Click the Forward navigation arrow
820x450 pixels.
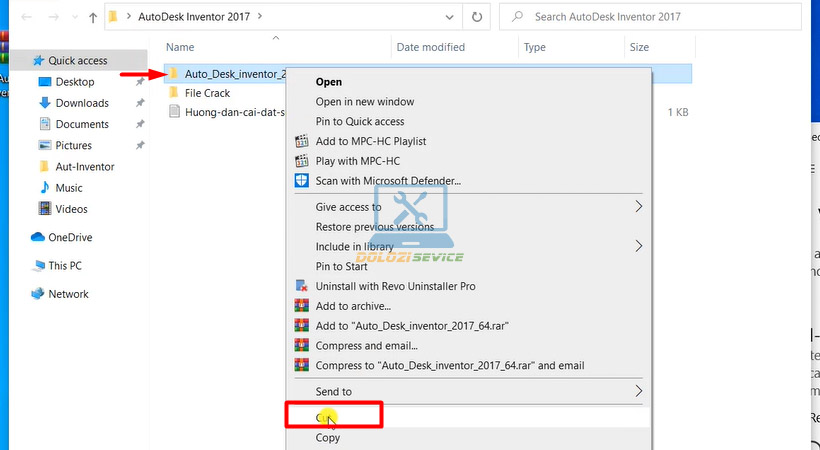pyautogui.click(x=53, y=17)
